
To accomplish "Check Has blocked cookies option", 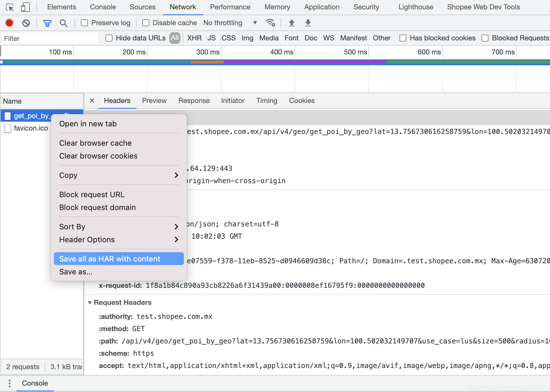I will [403, 38].
